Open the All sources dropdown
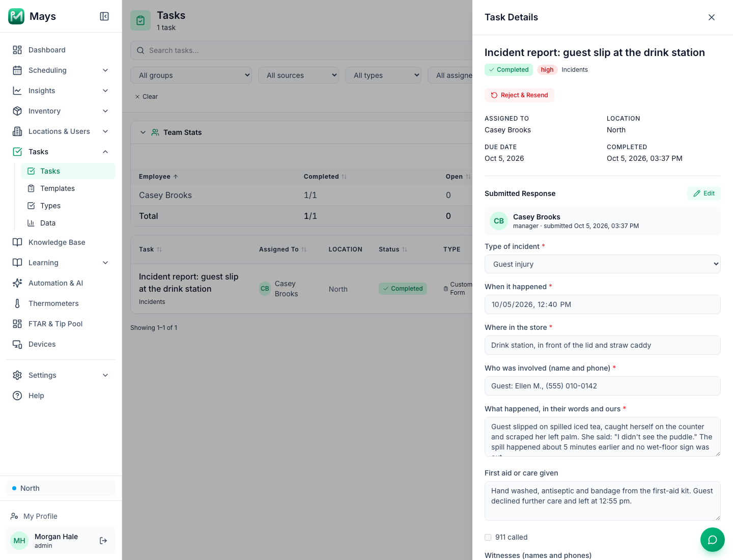 299,75
